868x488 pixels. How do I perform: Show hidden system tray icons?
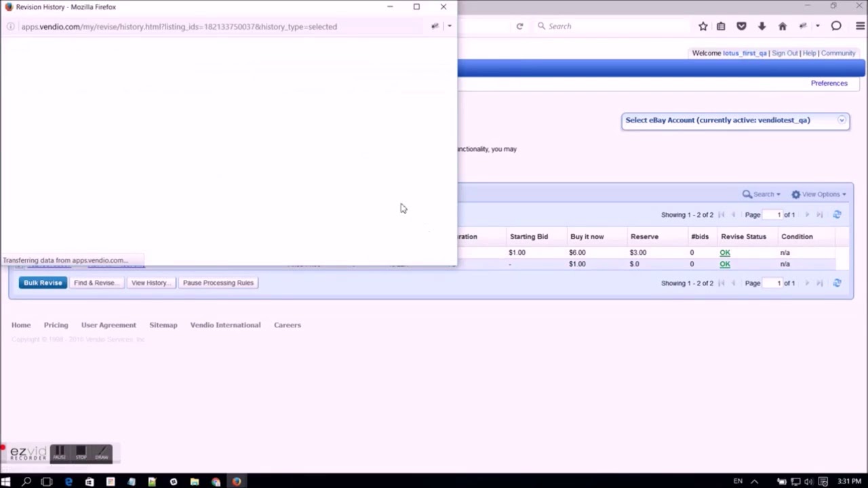coord(754,481)
